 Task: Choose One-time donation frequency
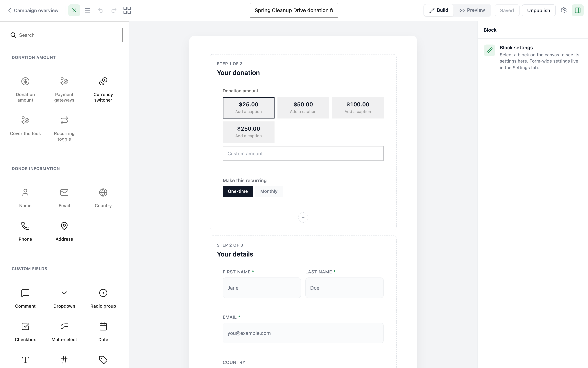coord(238,191)
